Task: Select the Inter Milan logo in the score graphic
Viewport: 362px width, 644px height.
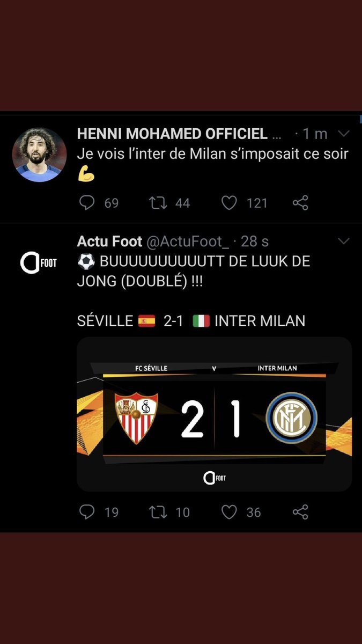Action: (x=292, y=418)
